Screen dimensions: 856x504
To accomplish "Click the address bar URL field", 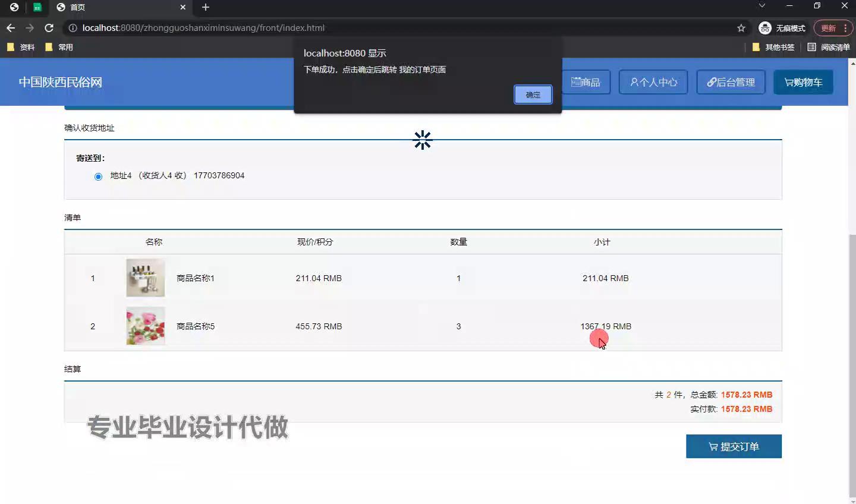I will coord(404,28).
